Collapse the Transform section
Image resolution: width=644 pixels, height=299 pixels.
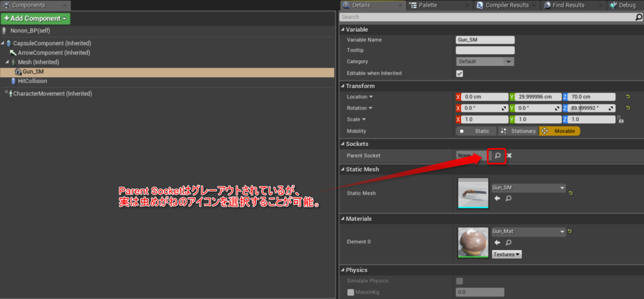[x=343, y=86]
